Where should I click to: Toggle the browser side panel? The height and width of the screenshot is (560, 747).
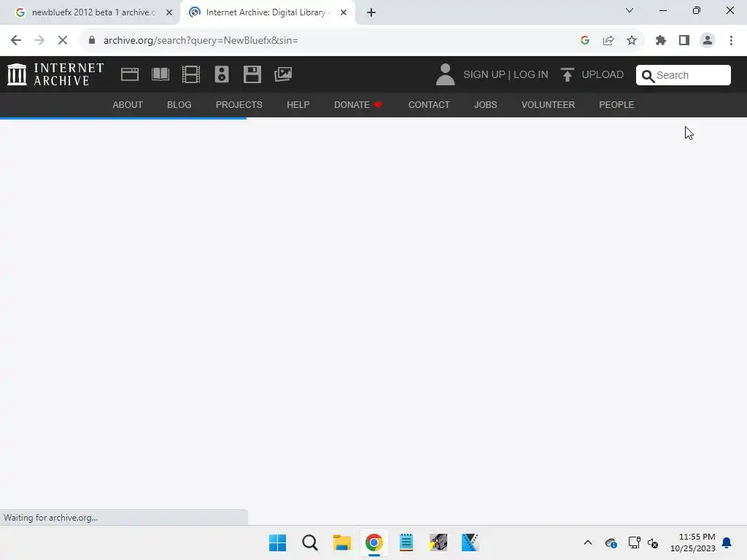click(x=684, y=41)
